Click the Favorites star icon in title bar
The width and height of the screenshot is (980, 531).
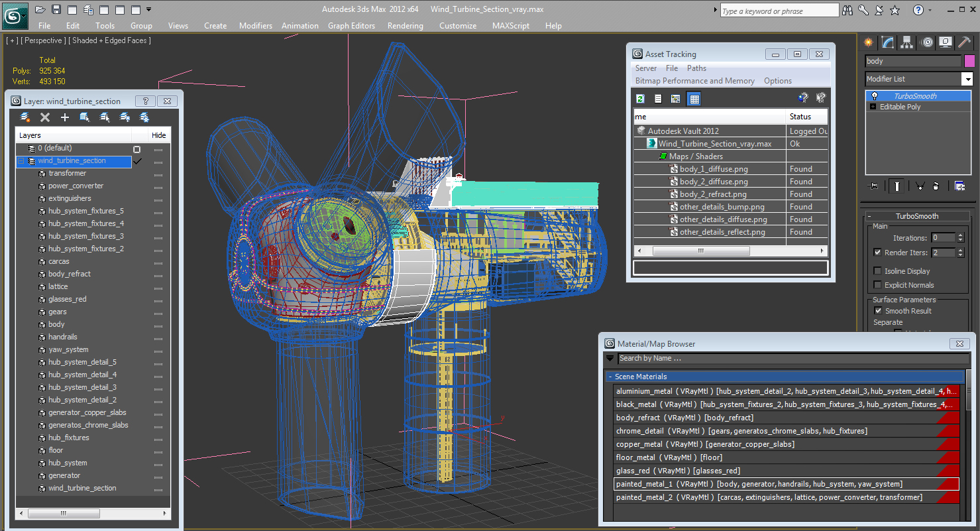tap(895, 10)
